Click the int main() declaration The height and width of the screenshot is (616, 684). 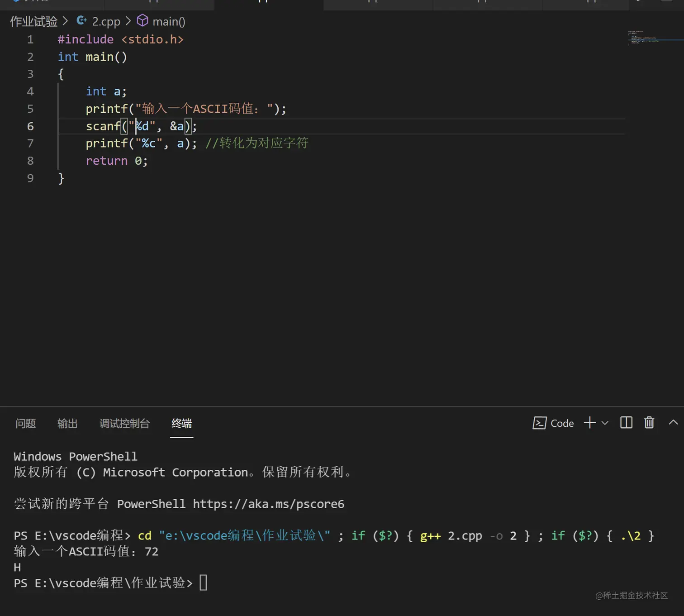92,57
